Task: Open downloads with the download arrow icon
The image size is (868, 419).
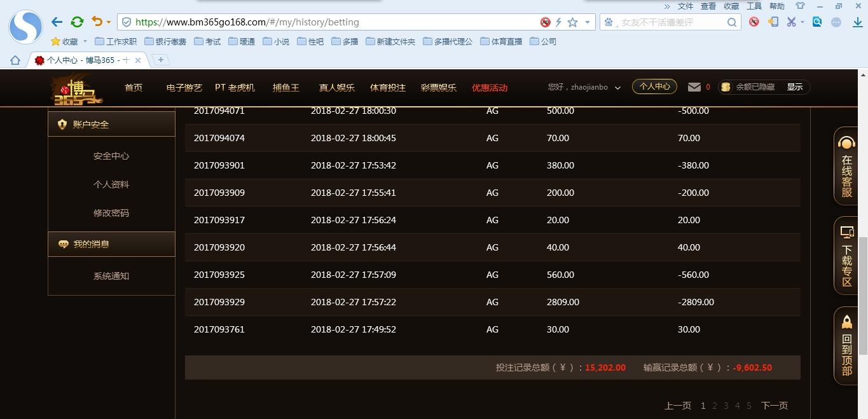Action: 857,22
